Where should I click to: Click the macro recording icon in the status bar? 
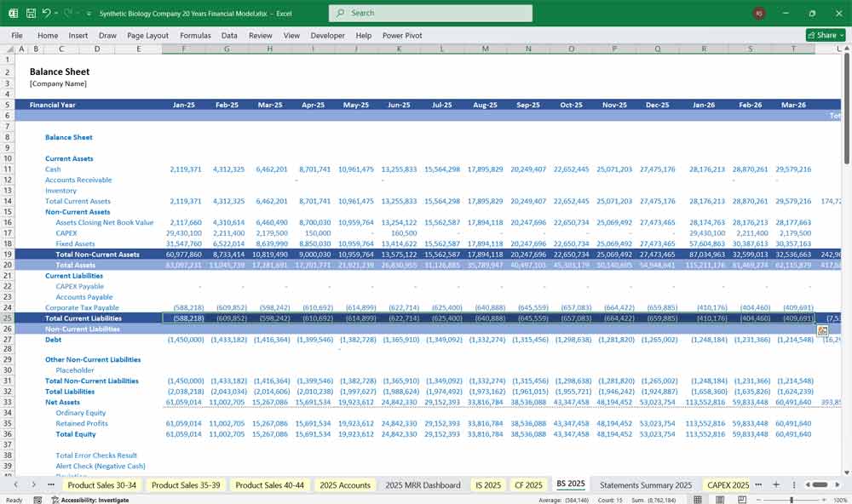37,499
